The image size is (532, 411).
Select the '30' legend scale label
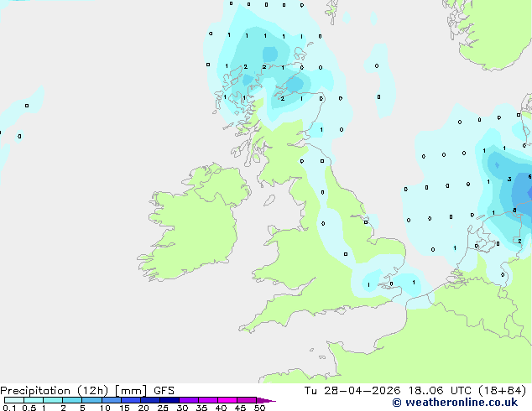182,408
